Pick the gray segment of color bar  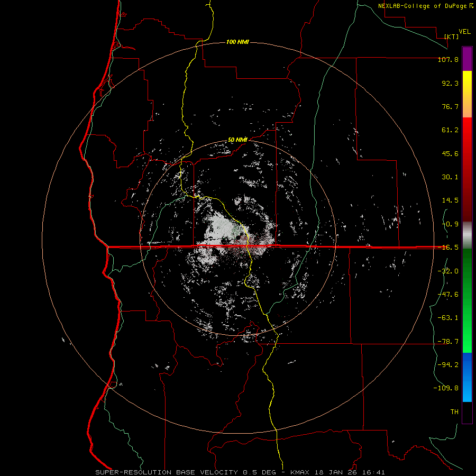click(x=467, y=235)
